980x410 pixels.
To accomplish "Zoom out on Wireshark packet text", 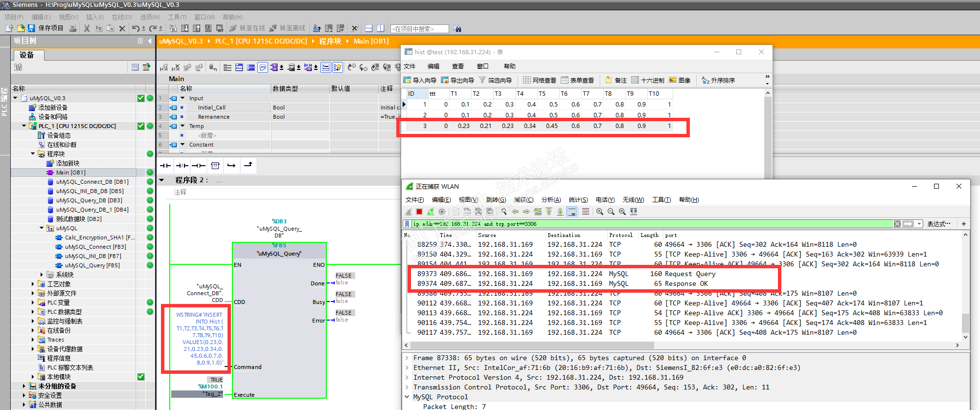I will coord(611,212).
